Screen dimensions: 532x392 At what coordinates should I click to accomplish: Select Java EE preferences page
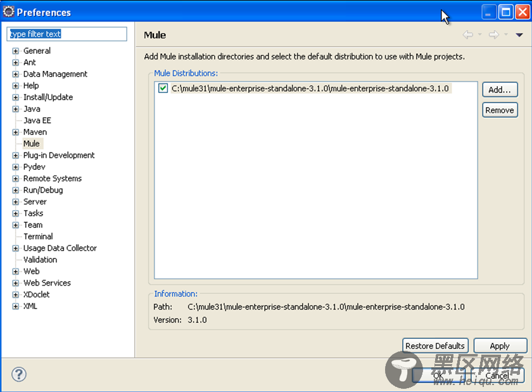tap(37, 120)
